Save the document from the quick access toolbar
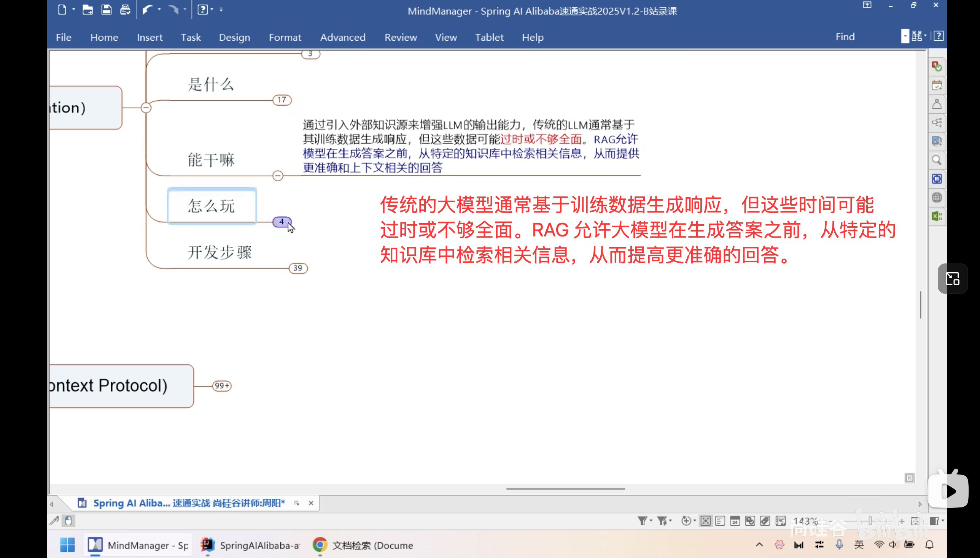The height and width of the screenshot is (558, 980). (106, 10)
